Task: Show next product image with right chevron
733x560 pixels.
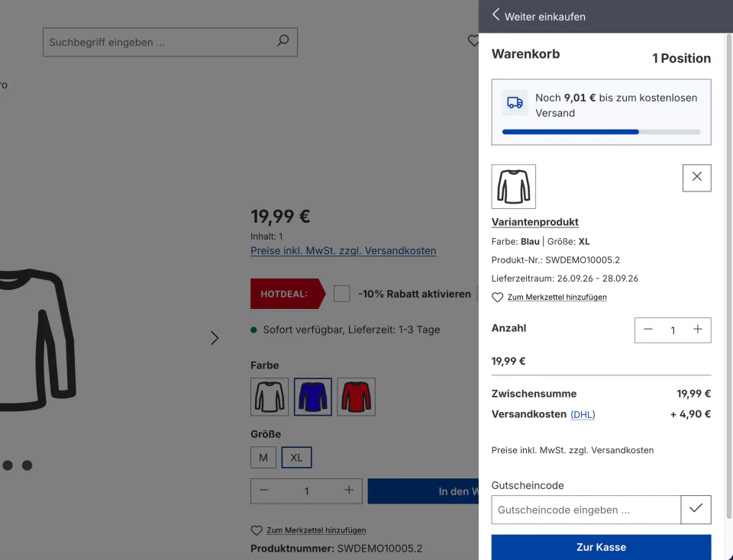Action: coord(214,338)
